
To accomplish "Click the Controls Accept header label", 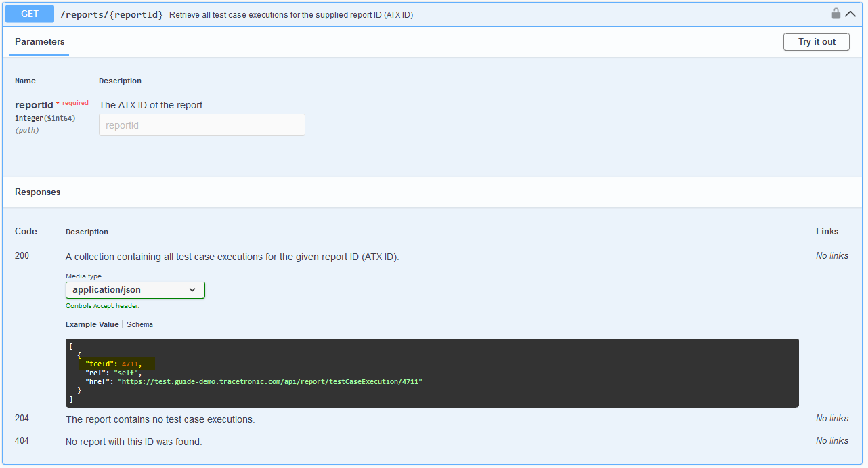I will click(102, 305).
